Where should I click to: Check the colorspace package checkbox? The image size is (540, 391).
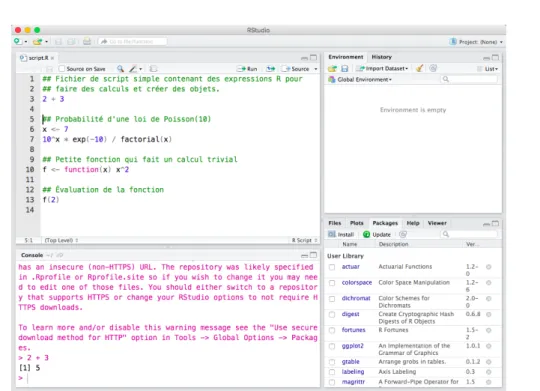tap(332, 283)
